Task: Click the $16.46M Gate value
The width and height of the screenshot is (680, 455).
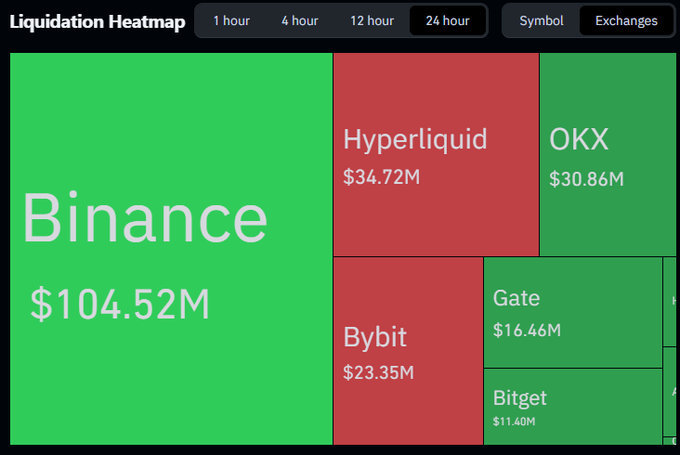Action: [527, 331]
